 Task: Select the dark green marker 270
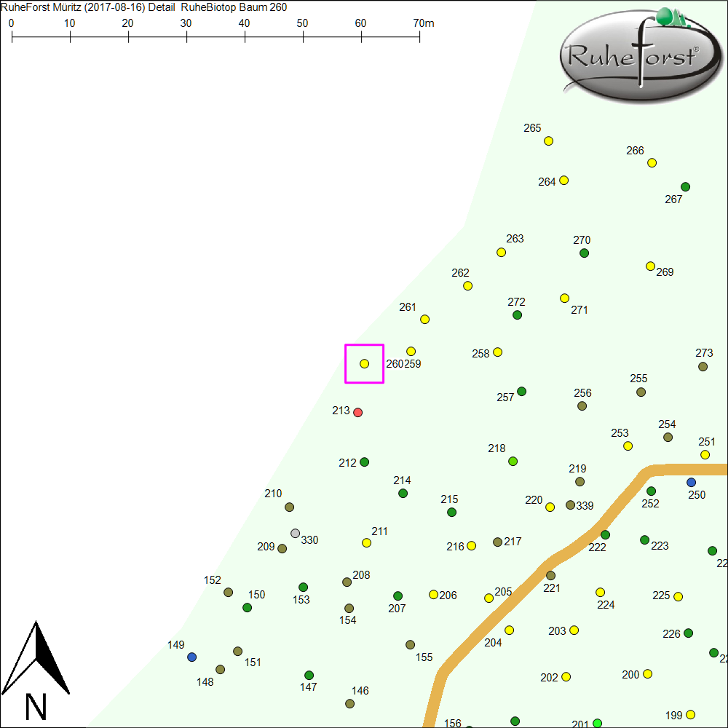click(584, 253)
